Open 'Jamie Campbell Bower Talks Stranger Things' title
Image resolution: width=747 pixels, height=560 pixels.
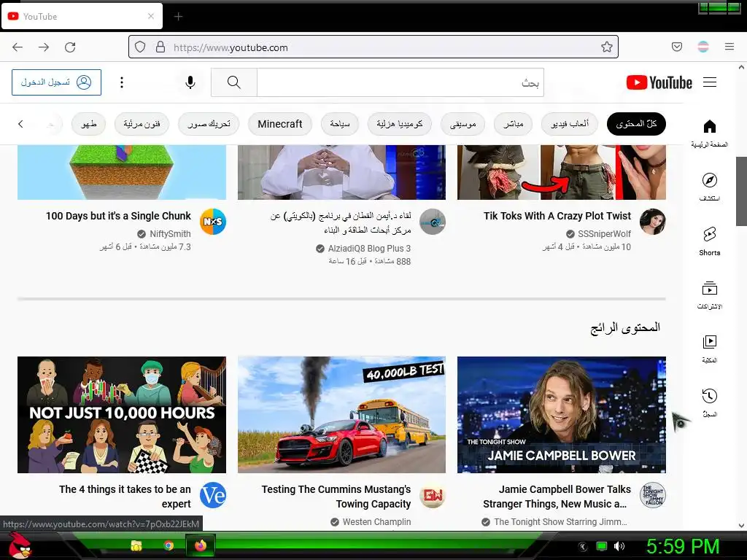[x=557, y=496]
